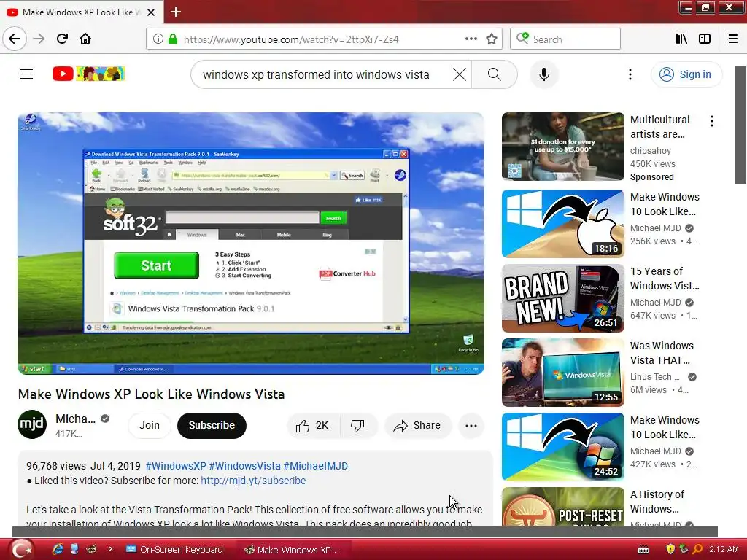Click the #WindowsVista hashtag link
The height and width of the screenshot is (560, 747).
244,466
